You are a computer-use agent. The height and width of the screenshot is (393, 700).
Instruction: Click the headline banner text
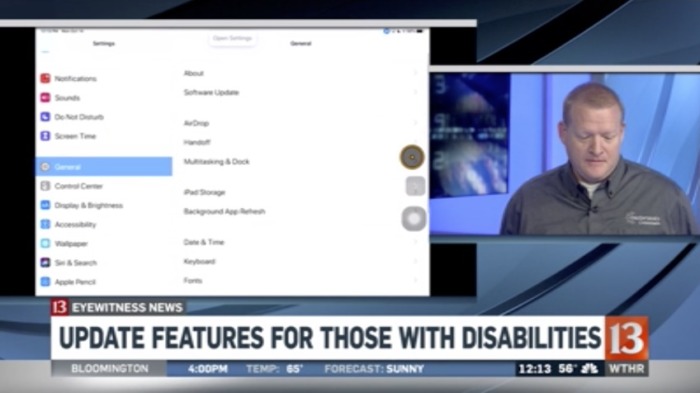tap(330, 338)
